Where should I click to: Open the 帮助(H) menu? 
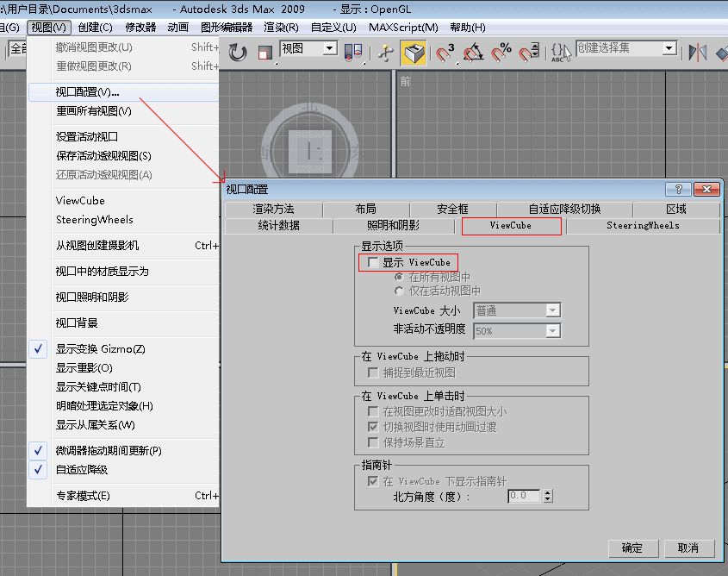point(468,28)
